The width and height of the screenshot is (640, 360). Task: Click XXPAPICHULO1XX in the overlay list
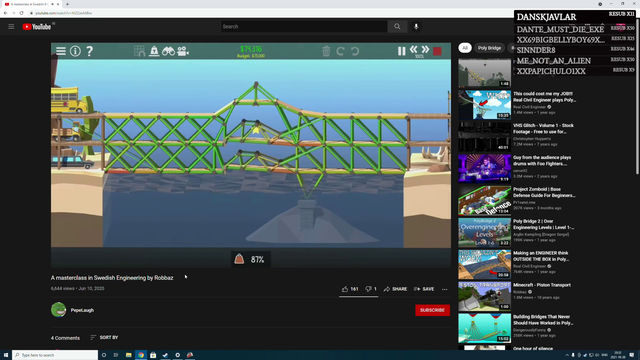tap(551, 71)
